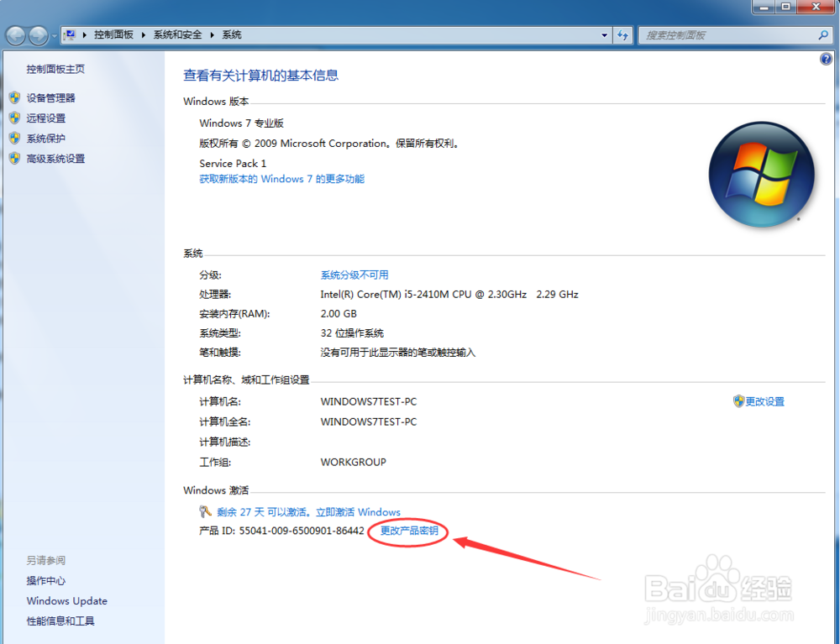Click 获取新版本的 Windows 7 的更多功能 link

pos(281,180)
